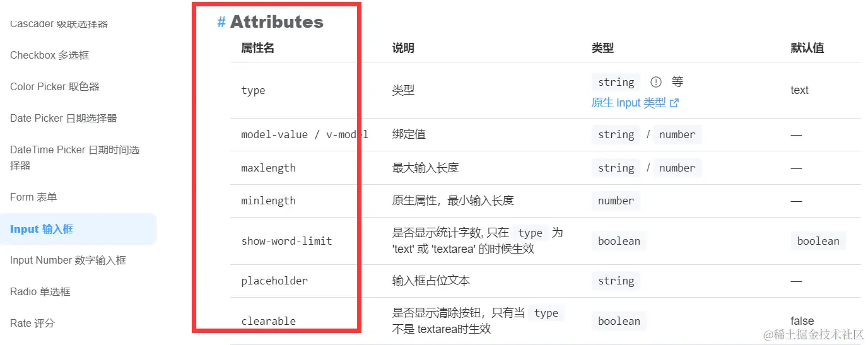Click the external link icon after 原生 input 类型
The width and height of the screenshot is (868, 345).
click(x=674, y=103)
